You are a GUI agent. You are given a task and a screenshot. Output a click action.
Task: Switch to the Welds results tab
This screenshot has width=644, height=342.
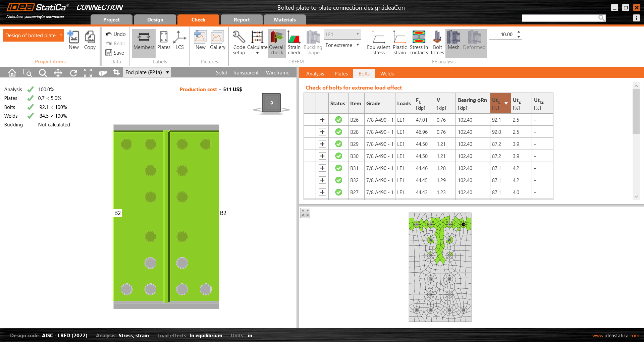[x=386, y=73]
